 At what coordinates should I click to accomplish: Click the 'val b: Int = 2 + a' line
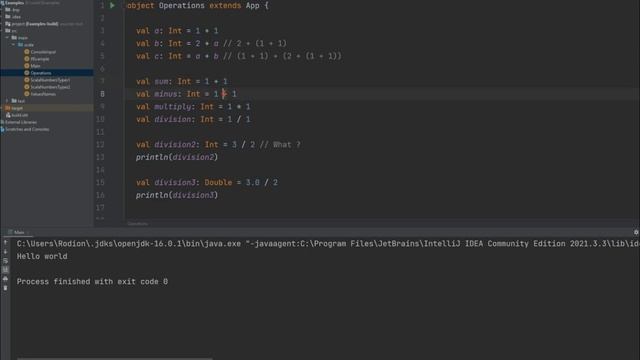tap(211, 44)
